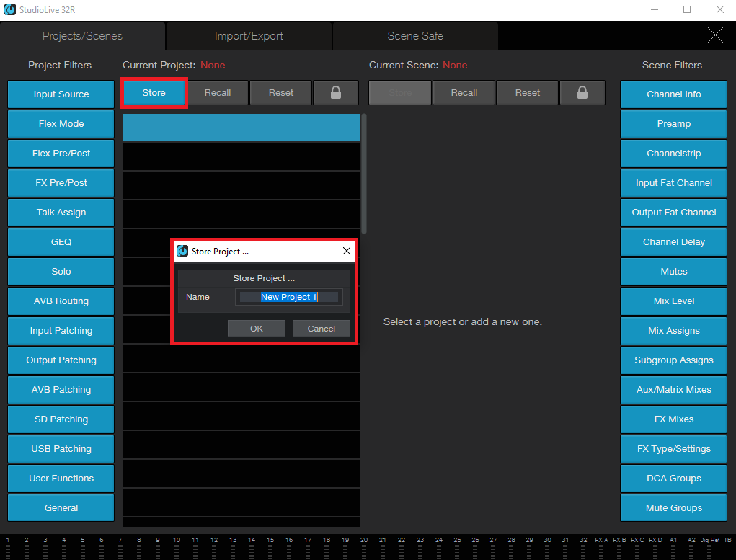Toggle the Mix Level scene filter
Viewport: 736px width, 560px height.
673,301
